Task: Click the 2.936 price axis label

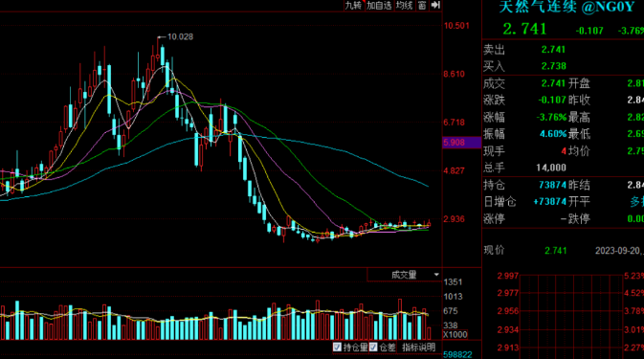Action: 454,219
